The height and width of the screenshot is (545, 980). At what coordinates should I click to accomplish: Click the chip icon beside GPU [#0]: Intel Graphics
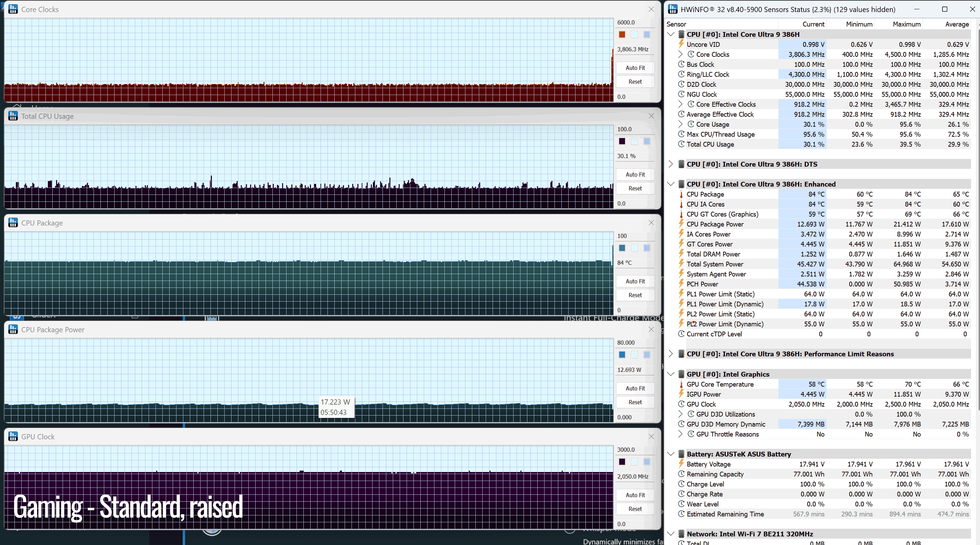[681, 374]
